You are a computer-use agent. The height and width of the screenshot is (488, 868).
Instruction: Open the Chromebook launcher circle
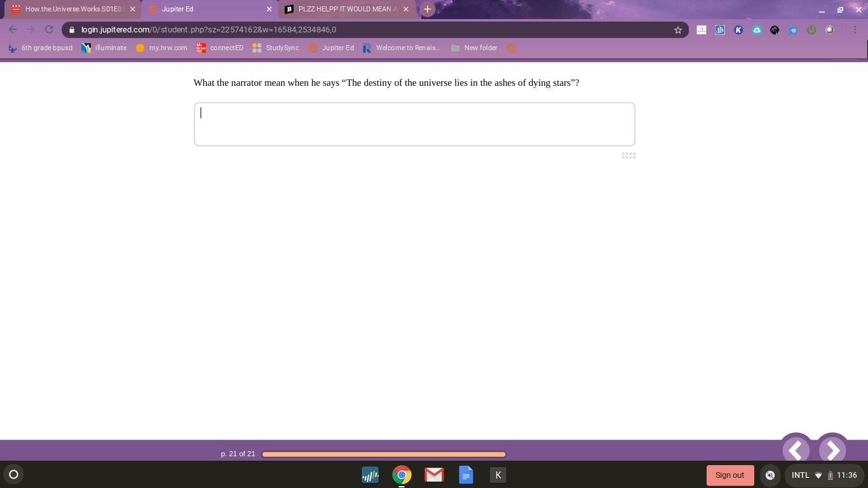[x=13, y=475]
